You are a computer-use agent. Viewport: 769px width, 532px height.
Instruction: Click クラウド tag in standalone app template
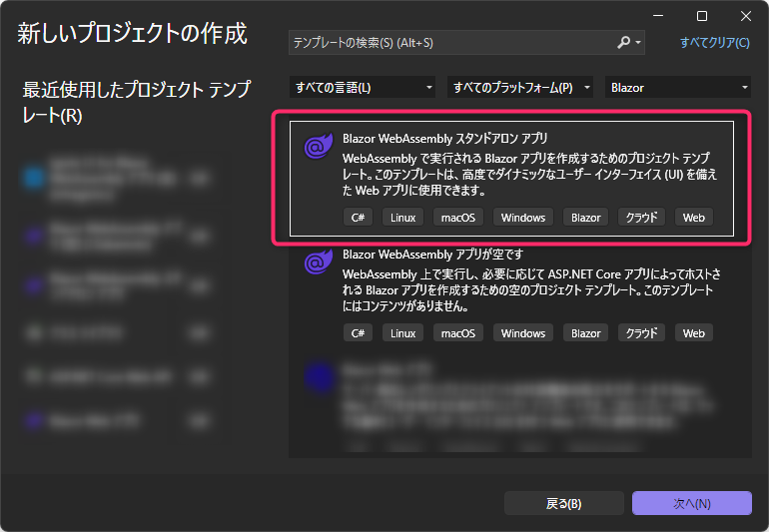(x=641, y=218)
